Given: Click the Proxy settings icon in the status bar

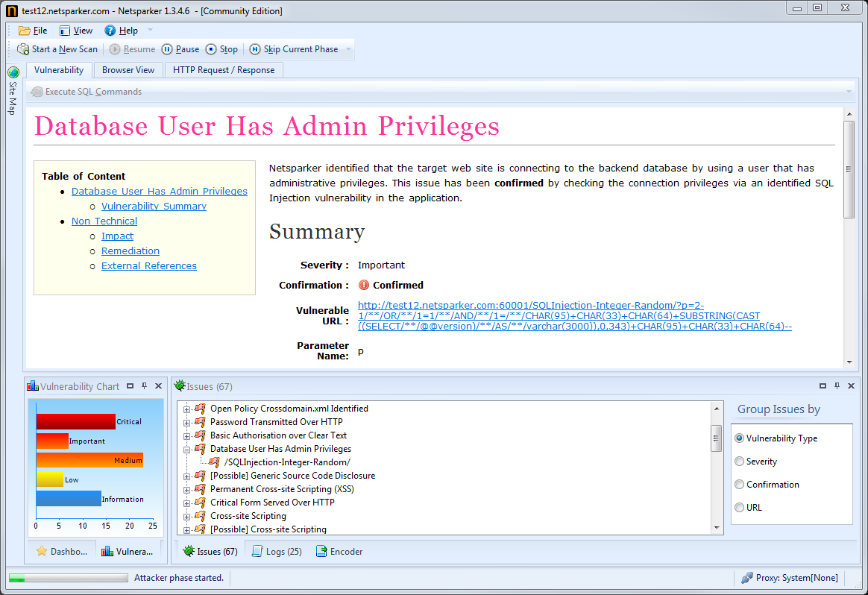Looking at the screenshot, I should 746,578.
